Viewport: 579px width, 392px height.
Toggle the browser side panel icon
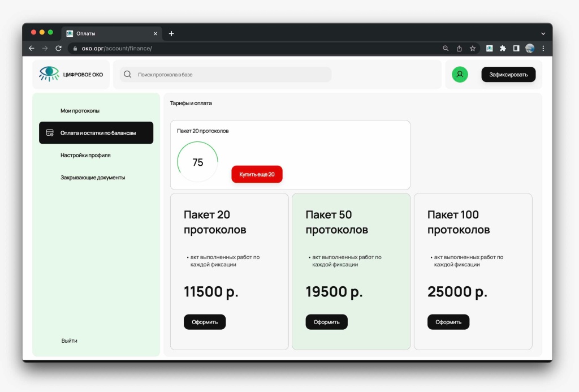click(516, 49)
